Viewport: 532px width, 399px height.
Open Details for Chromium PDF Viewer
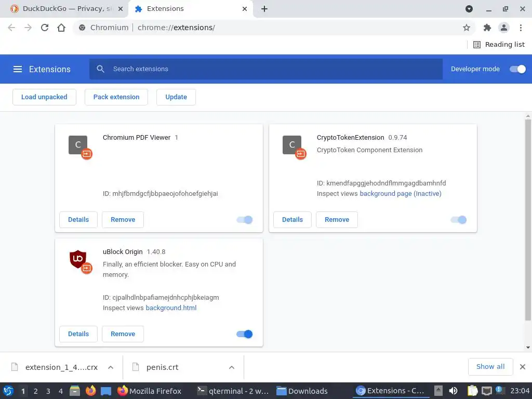[x=78, y=220]
